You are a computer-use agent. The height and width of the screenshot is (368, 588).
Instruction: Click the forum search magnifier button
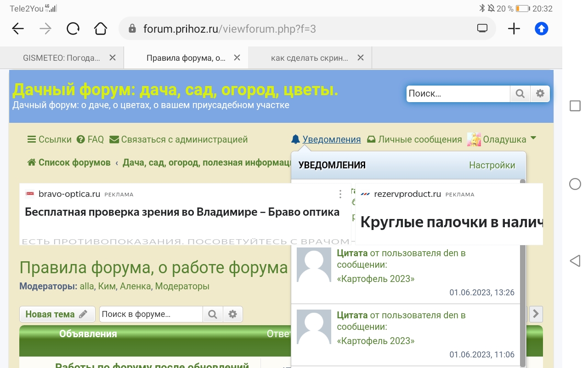click(x=212, y=315)
